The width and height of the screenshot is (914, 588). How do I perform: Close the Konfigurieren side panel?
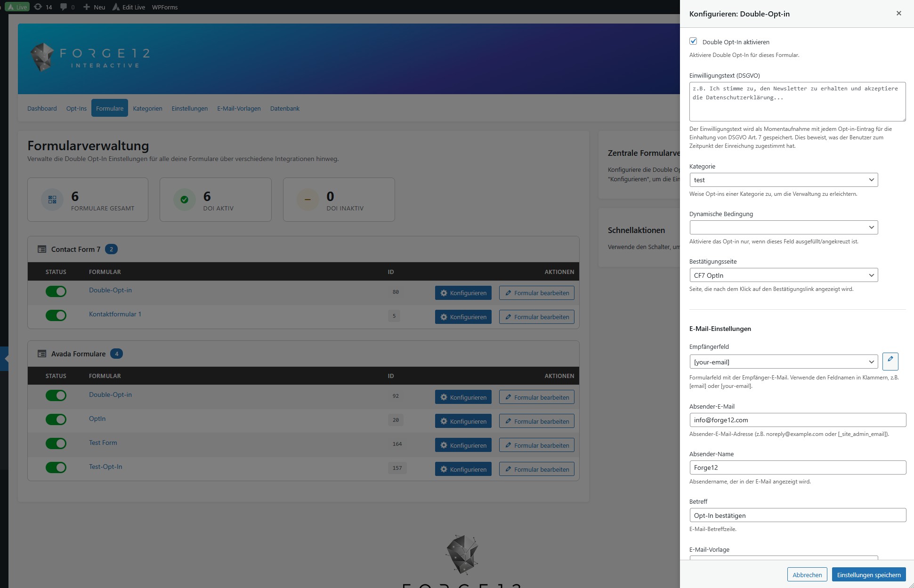(898, 13)
